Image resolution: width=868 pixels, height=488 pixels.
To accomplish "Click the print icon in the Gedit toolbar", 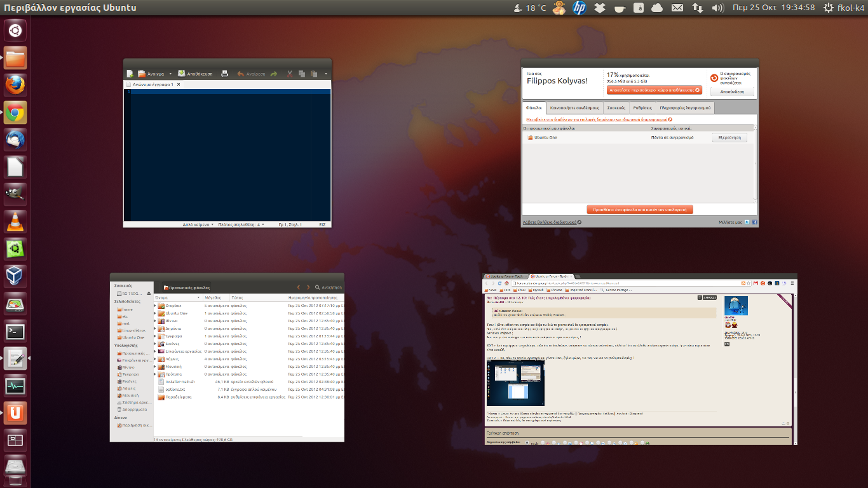I will [x=224, y=74].
